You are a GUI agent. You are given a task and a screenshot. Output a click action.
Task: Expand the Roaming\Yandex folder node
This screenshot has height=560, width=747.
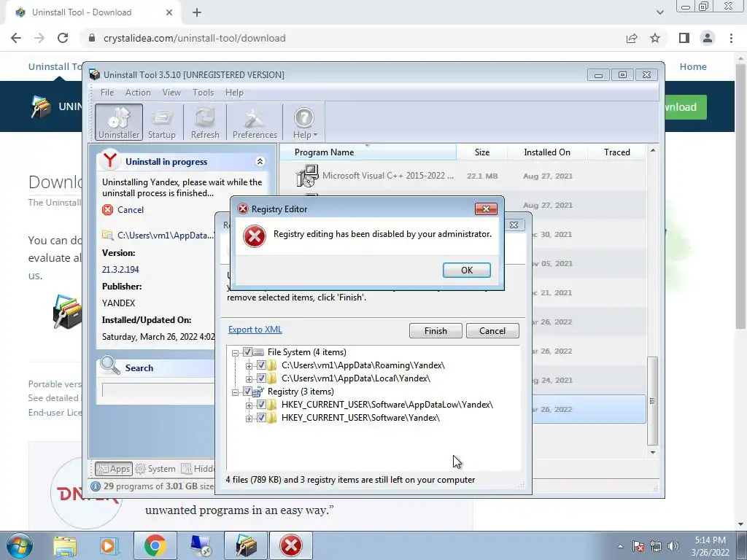coord(249,366)
